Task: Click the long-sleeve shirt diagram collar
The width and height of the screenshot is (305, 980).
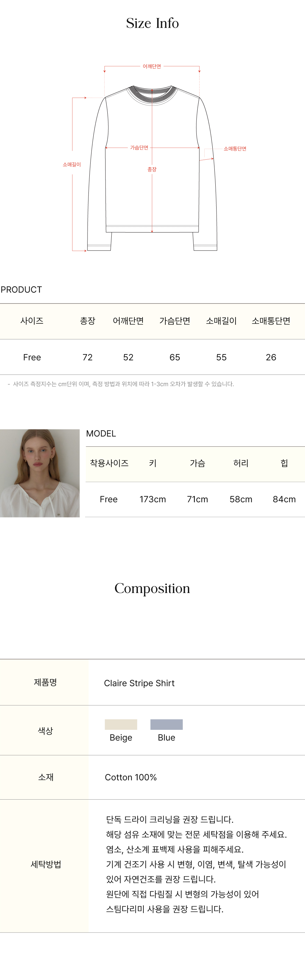Action: (x=152, y=94)
